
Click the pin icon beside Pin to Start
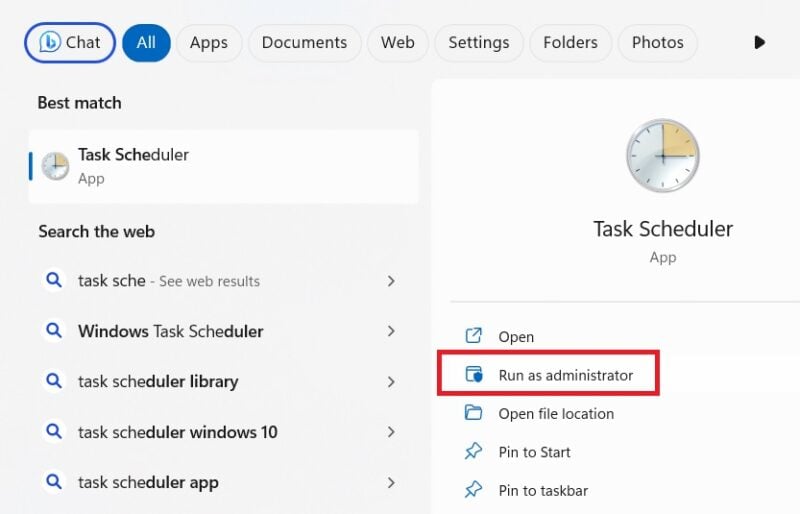coord(473,451)
